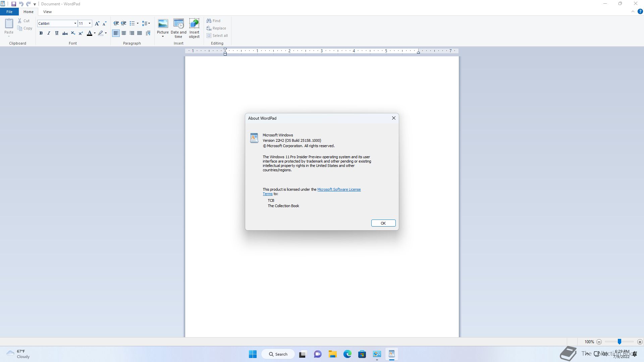Insert Date and time
The height and width of the screenshot is (362, 644).
coord(178,28)
